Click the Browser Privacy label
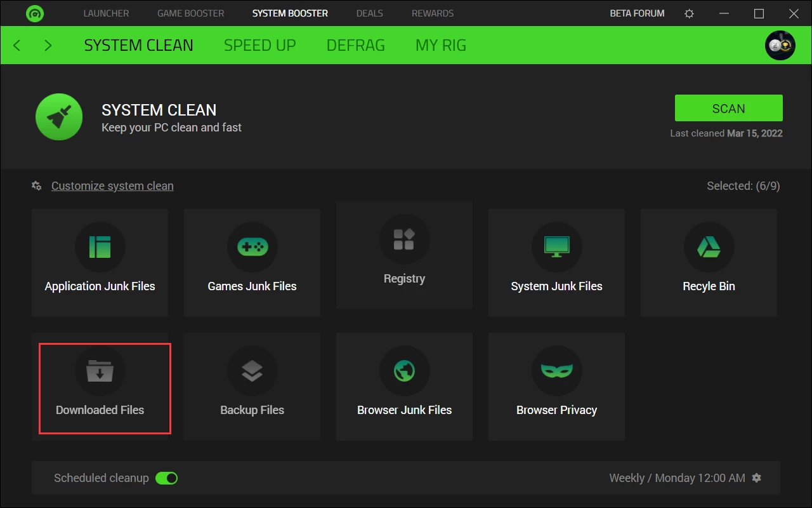Screen dimensions: 812x508 pyautogui.click(x=557, y=410)
